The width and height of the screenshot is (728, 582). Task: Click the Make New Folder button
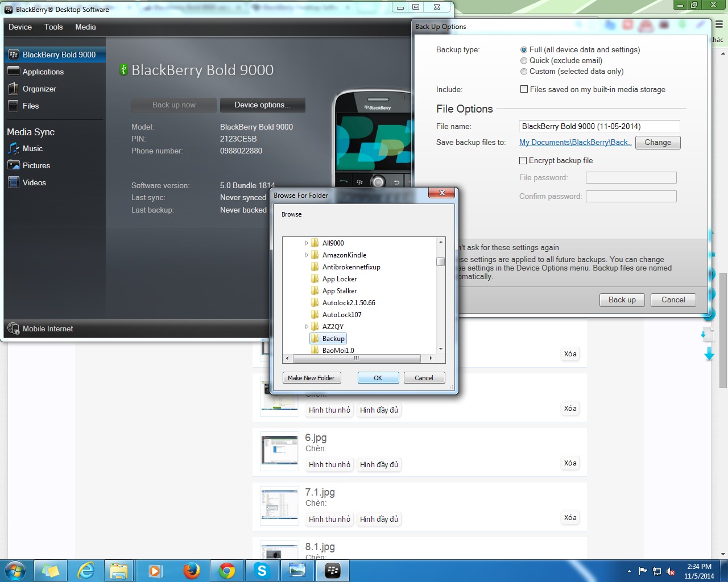[311, 378]
